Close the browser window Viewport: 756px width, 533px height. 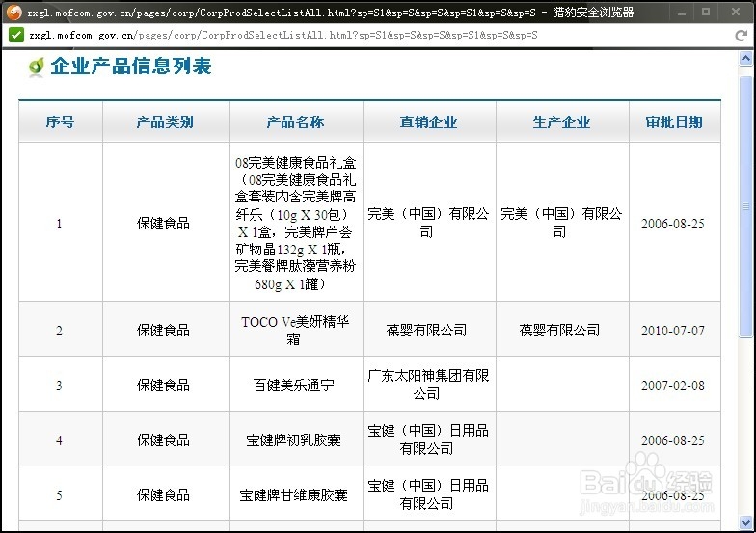[736, 12]
